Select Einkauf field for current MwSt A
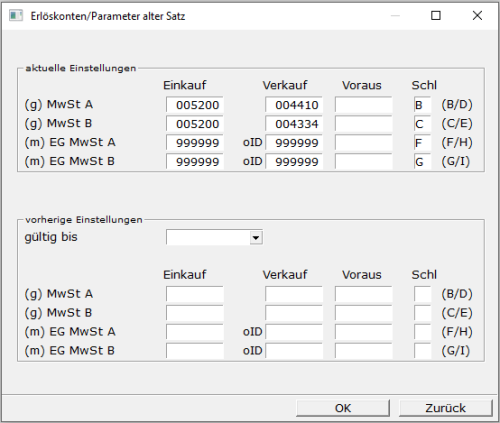 (195, 105)
